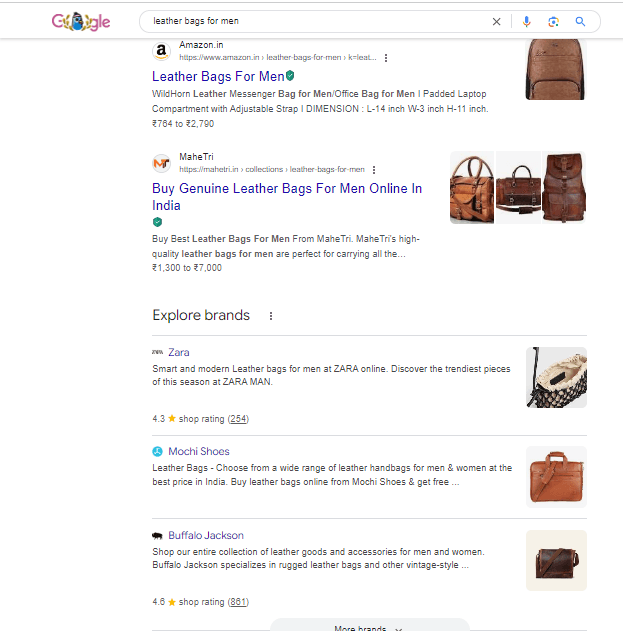Click the Explore brands heading
The height and width of the screenshot is (631, 623).
click(201, 315)
